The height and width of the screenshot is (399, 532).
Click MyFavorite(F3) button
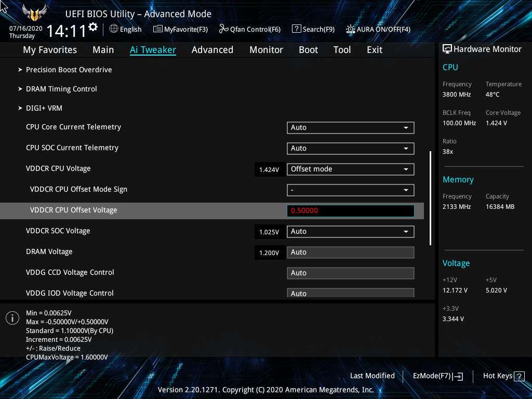pos(180,29)
